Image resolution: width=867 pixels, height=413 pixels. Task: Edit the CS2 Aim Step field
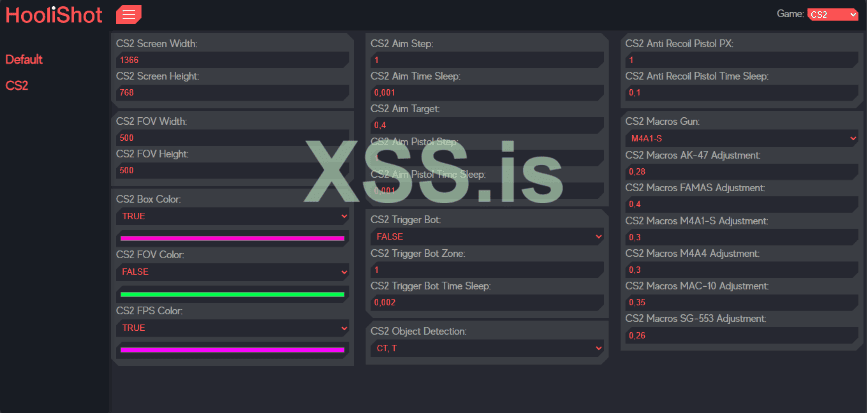[x=487, y=60]
